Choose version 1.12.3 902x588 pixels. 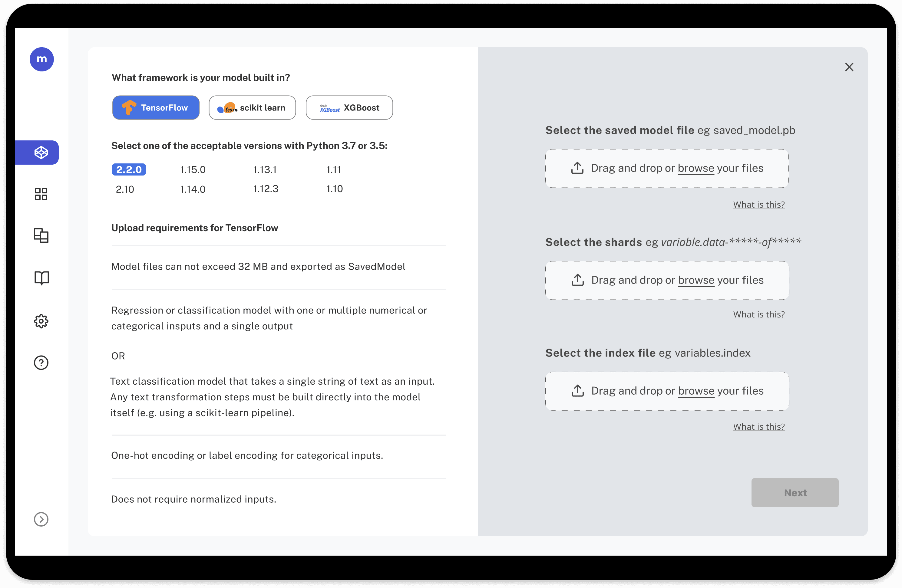coord(266,189)
